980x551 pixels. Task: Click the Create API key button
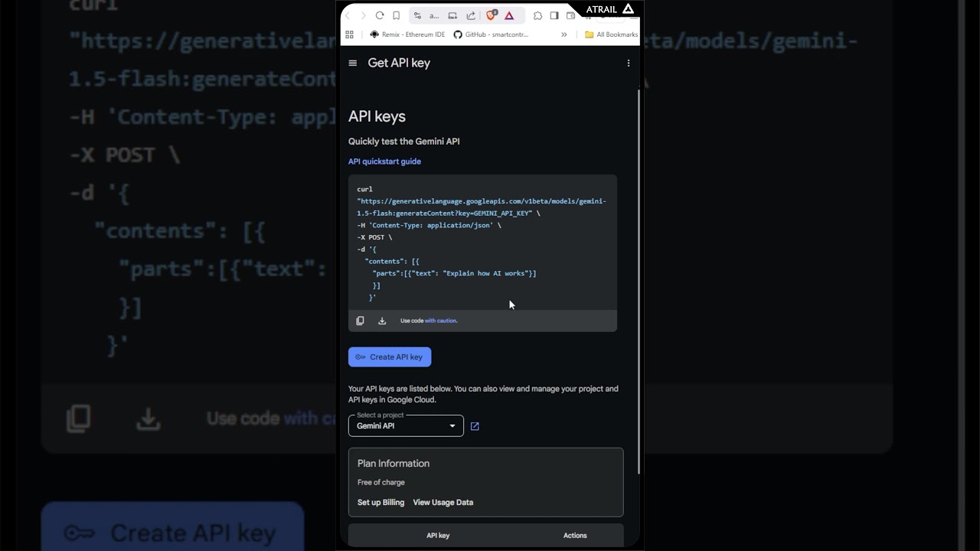tap(390, 357)
